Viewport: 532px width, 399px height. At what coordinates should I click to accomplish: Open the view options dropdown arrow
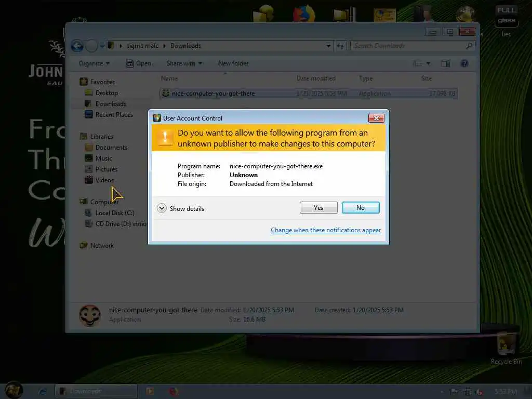tap(428, 63)
